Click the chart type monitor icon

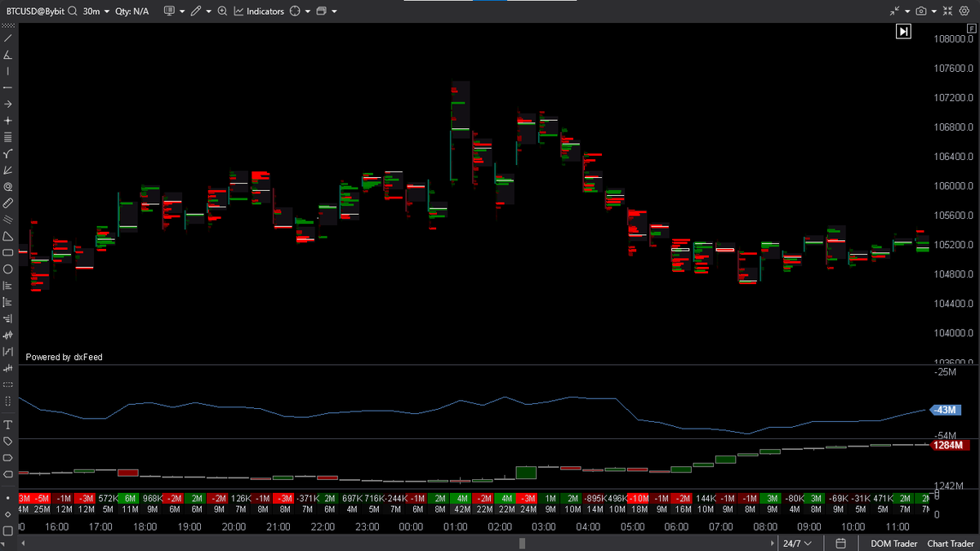tap(170, 11)
